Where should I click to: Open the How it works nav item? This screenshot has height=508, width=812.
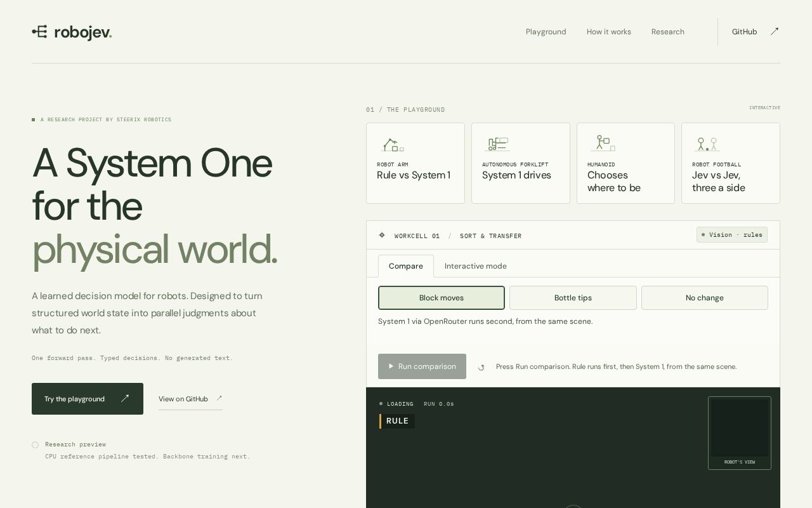click(609, 32)
